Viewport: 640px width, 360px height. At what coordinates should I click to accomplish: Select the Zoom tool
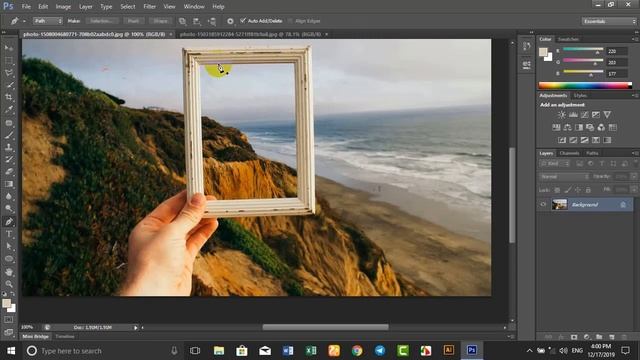click(9, 284)
